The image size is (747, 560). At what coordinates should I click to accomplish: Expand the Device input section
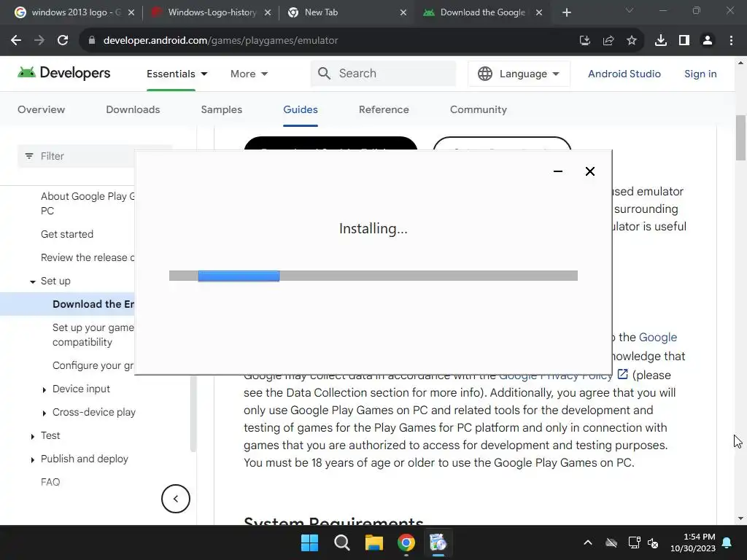coord(44,389)
